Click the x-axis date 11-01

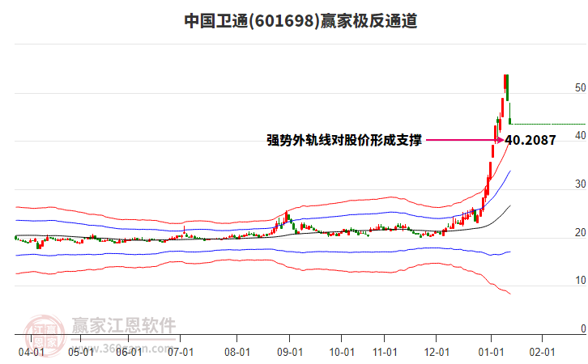pos(385,352)
